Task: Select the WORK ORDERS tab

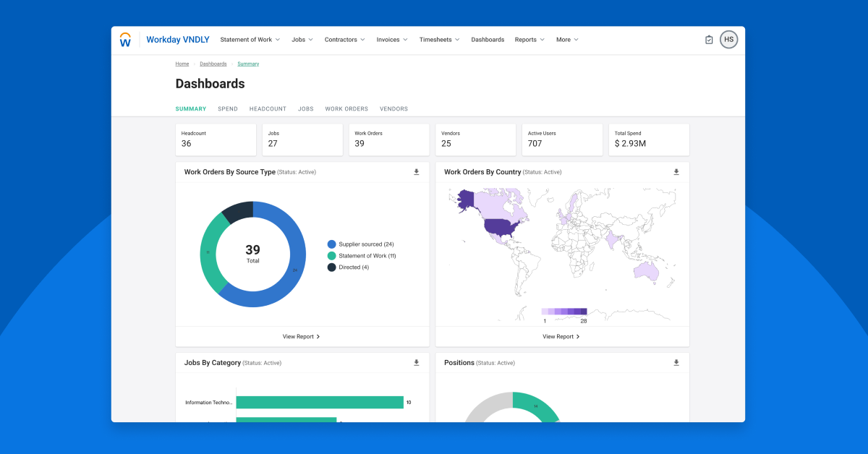Action: [x=346, y=108]
